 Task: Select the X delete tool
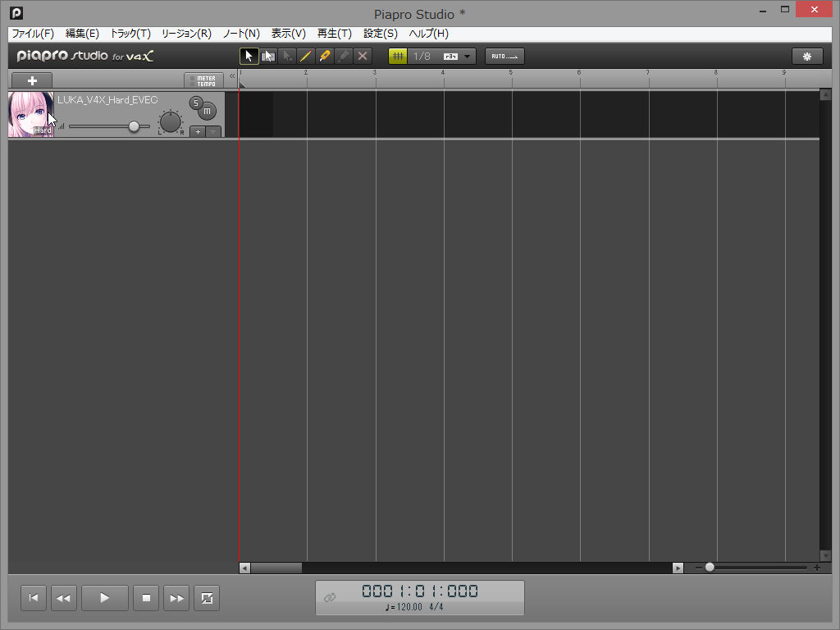[363, 57]
